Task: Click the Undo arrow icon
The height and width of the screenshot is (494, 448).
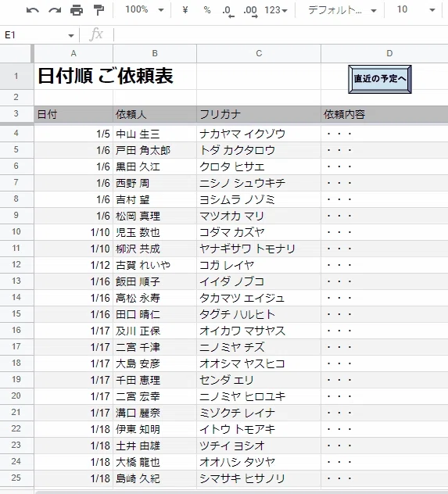Action: (33, 10)
